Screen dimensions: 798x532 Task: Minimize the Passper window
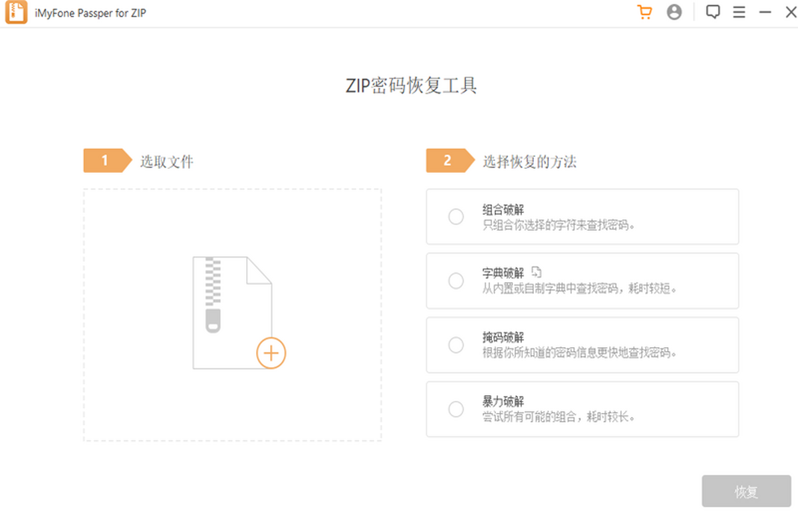click(x=765, y=13)
